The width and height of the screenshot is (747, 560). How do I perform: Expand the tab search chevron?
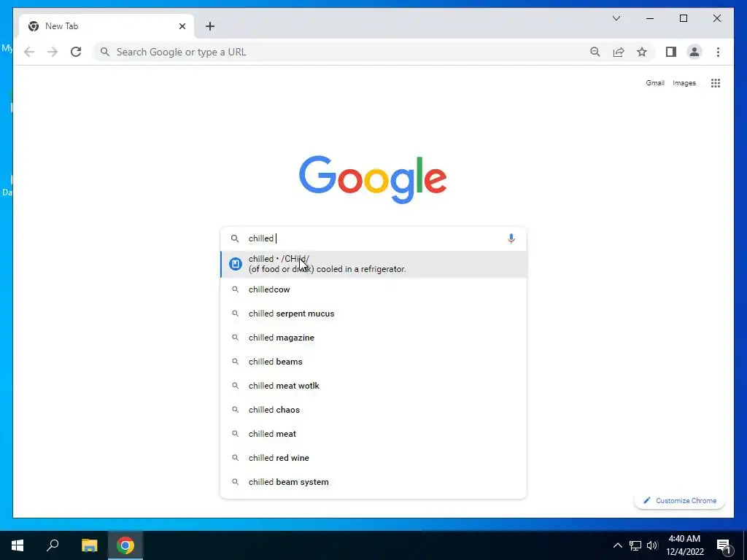pyautogui.click(x=616, y=18)
